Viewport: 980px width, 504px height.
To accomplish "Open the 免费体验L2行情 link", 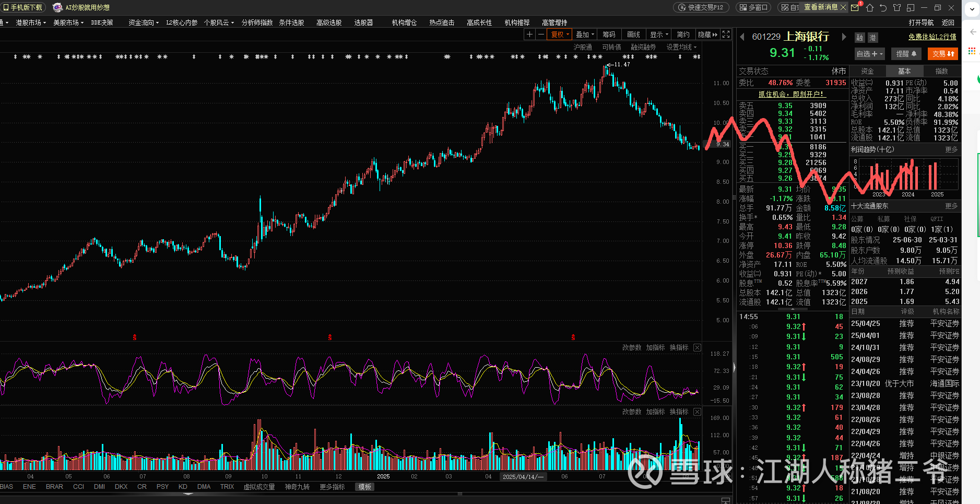I will [x=932, y=37].
